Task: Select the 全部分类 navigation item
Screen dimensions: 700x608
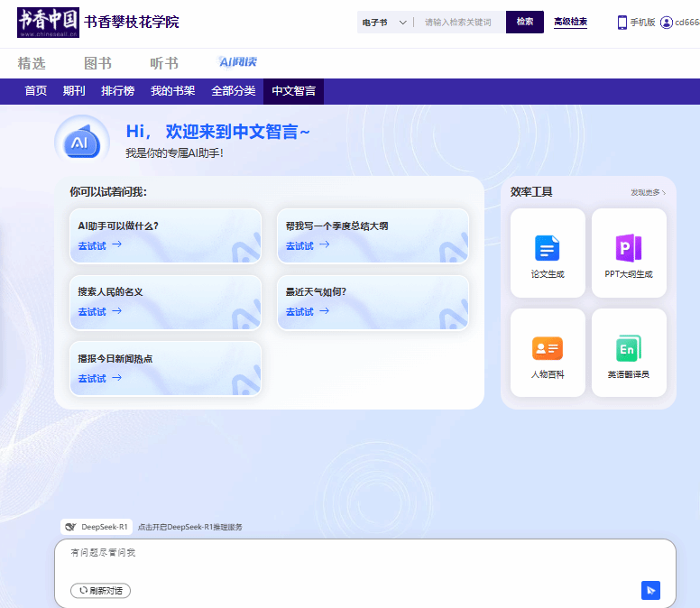Action: pos(234,91)
